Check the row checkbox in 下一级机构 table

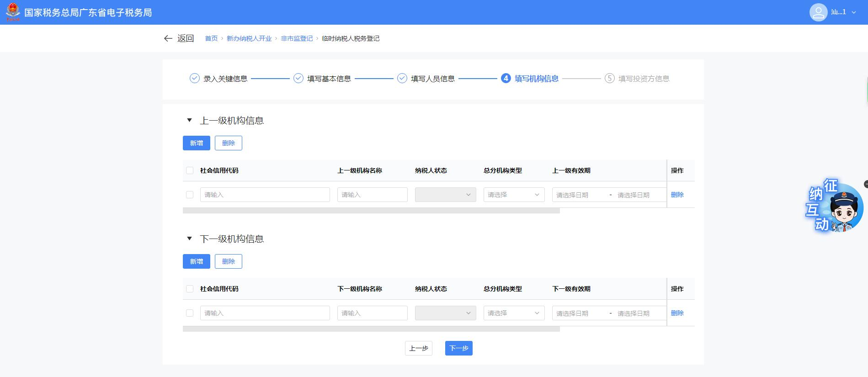pos(190,313)
